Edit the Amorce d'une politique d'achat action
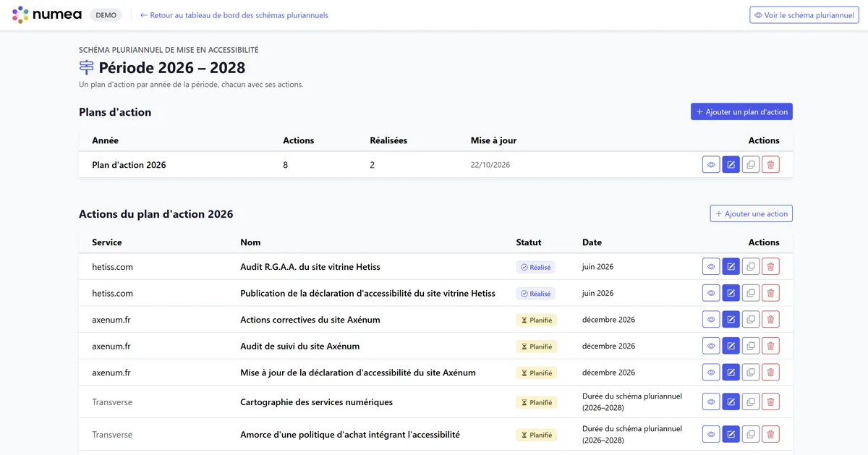 pos(731,434)
